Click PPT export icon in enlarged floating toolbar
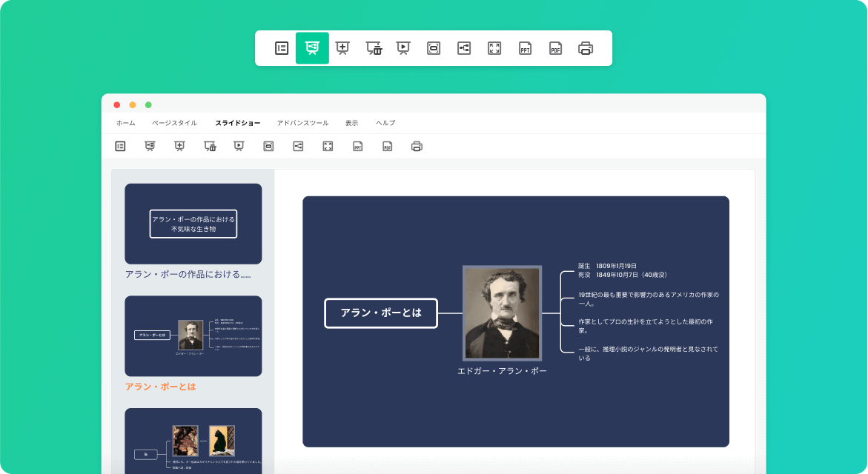The width and height of the screenshot is (868, 474). click(x=525, y=48)
